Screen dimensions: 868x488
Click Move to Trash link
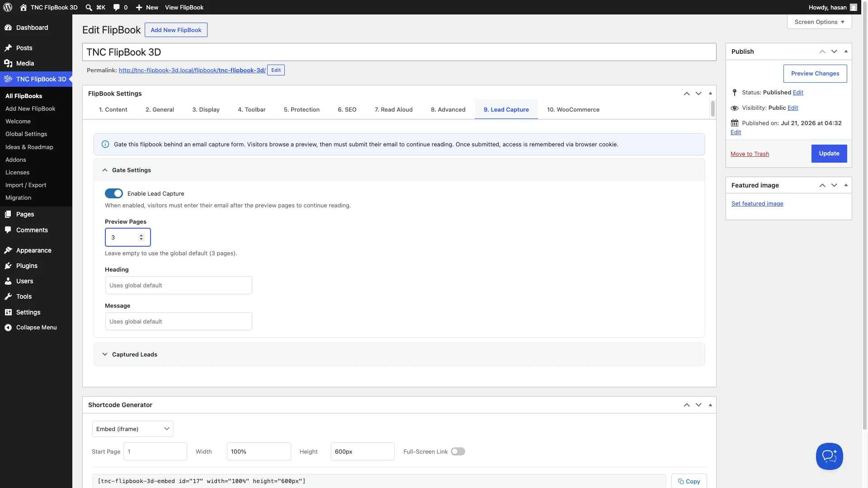750,154
